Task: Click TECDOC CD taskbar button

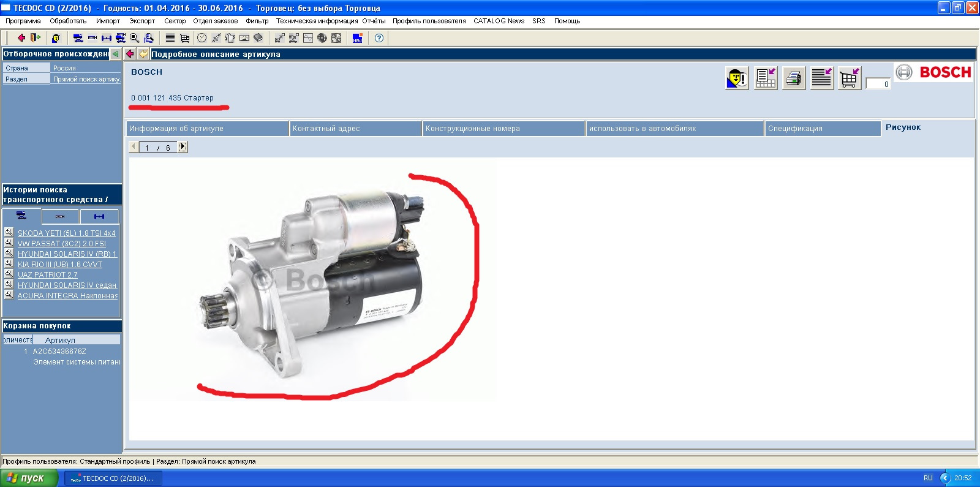Action: 113,478
